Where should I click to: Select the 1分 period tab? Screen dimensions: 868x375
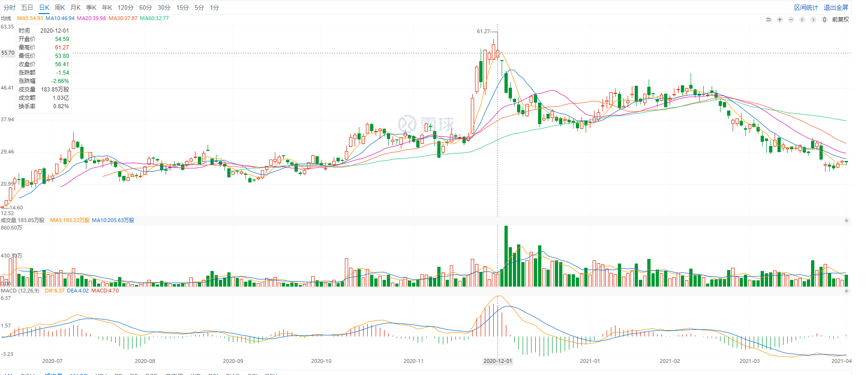[214, 7]
